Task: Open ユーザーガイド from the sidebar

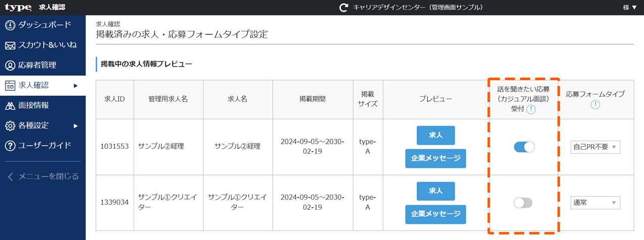Action: point(45,145)
